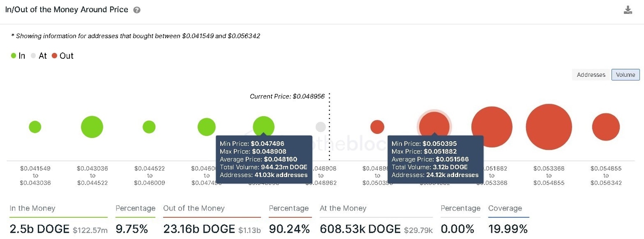This screenshot has width=644, height=239.
Task: Click the download chart icon
Action: coord(628,10)
